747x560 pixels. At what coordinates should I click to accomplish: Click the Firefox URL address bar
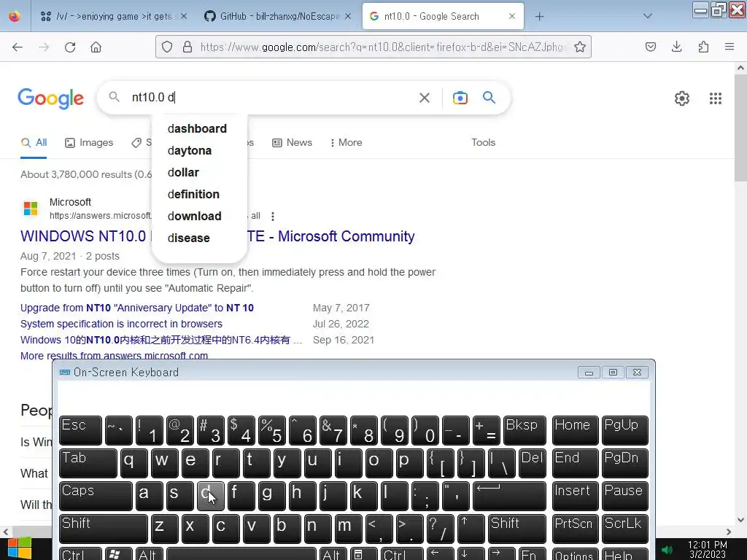(384, 47)
